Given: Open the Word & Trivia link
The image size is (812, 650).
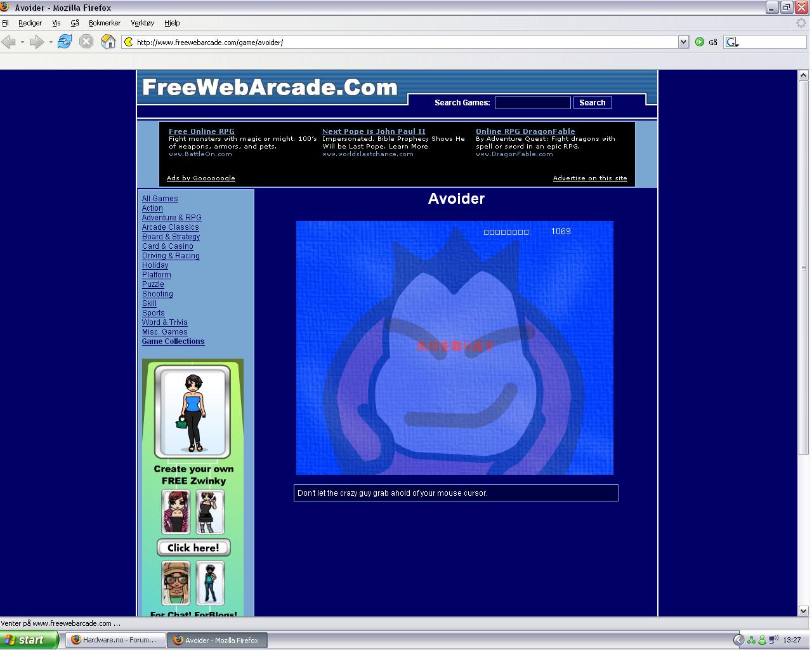Looking at the screenshot, I should [x=165, y=322].
